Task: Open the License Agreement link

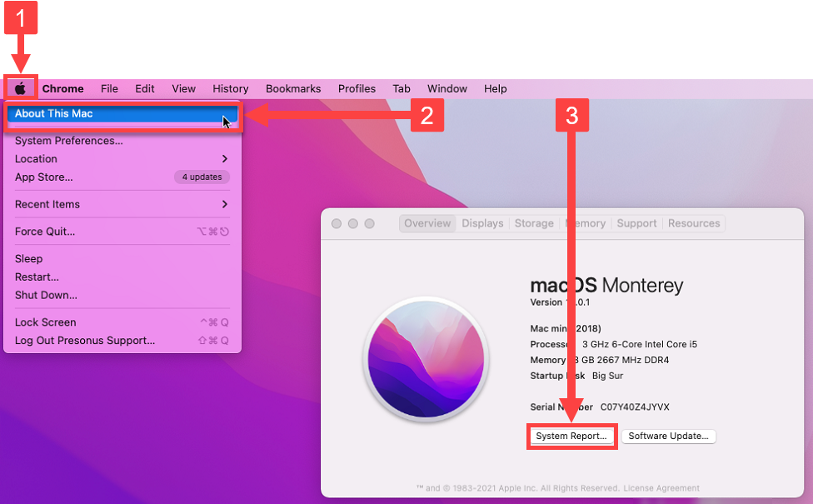Action: click(661, 488)
